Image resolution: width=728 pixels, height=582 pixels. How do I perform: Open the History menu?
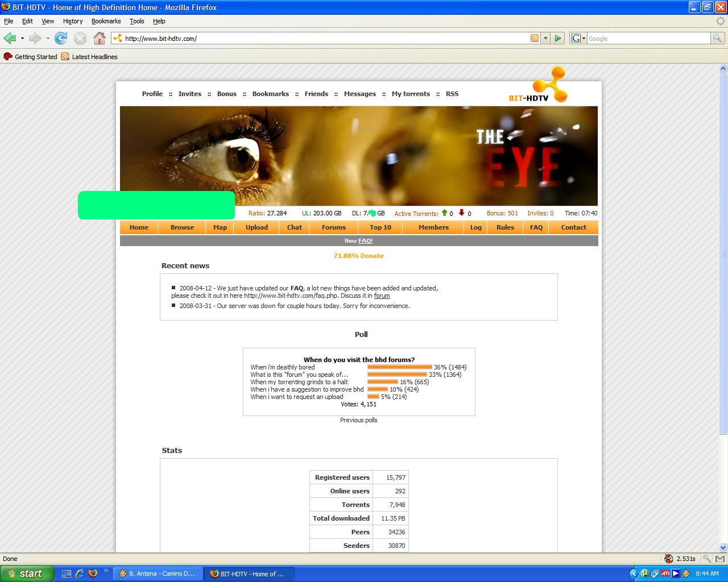tap(73, 21)
